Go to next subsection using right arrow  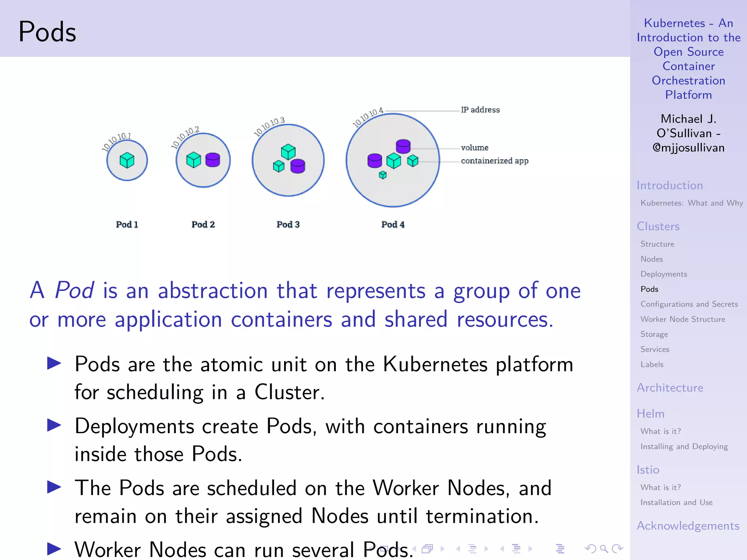[x=486, y=549]
